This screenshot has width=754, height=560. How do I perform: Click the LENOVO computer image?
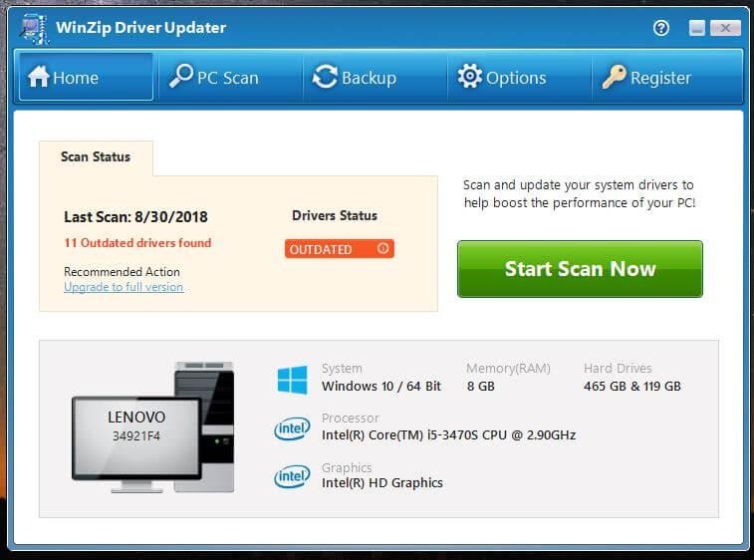pos(153,427)
